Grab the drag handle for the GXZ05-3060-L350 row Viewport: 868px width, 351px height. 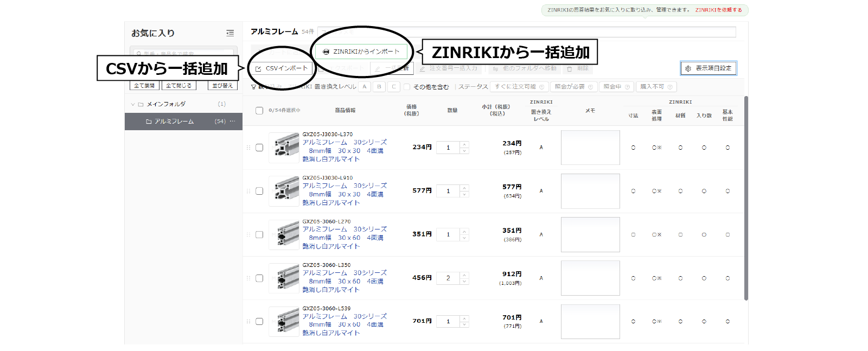[248, 278]
